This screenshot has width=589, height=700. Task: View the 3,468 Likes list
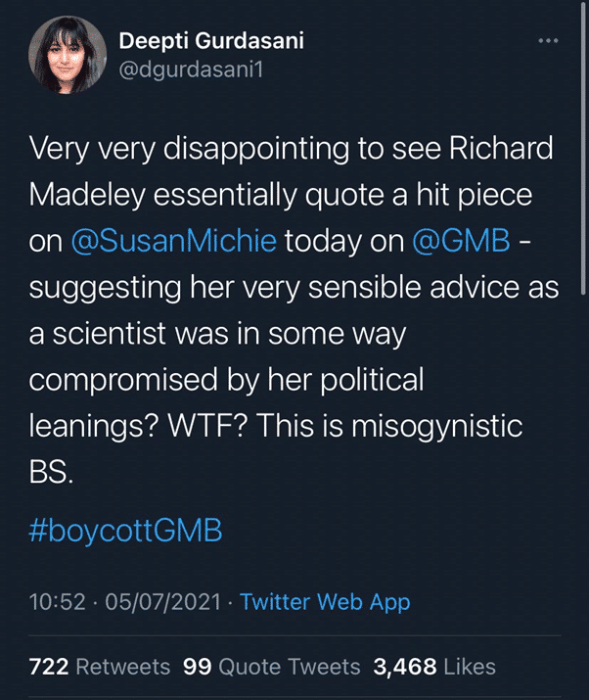coord(434,667)
